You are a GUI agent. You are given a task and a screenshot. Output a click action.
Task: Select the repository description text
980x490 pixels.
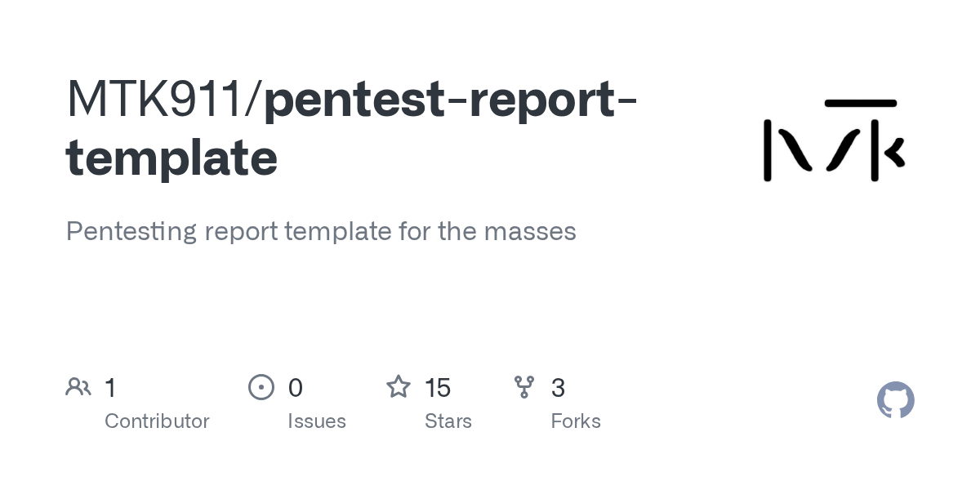[321, 231]
